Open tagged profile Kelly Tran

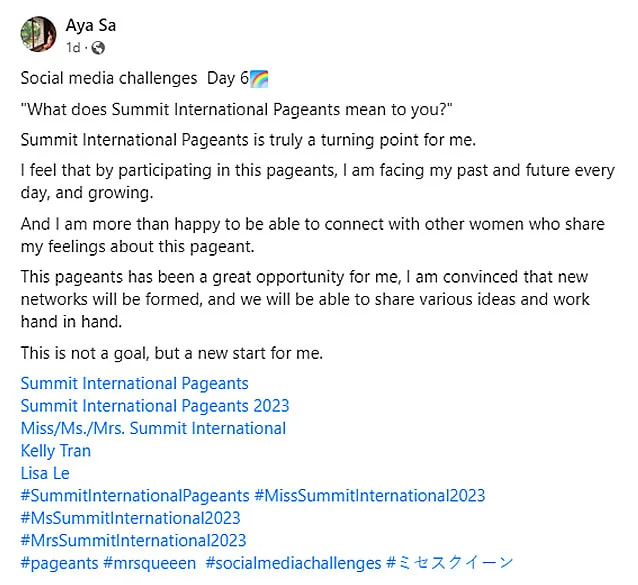point(56,451)
